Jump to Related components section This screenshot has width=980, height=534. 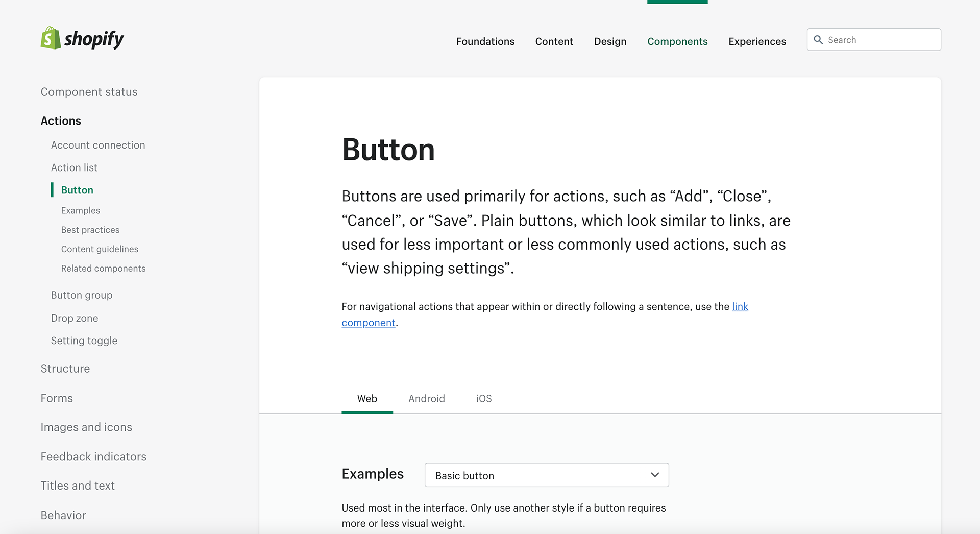tap(103, 269)
